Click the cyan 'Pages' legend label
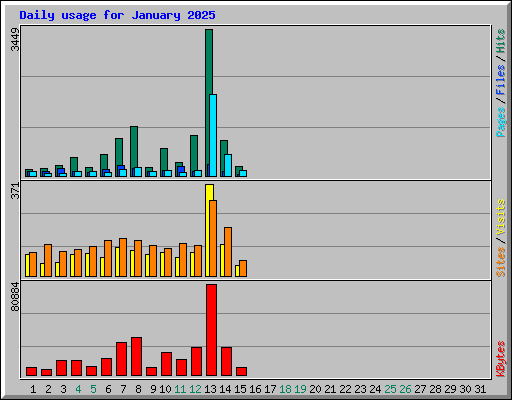The width and height of the screenshot is (512, 400). click(500, 122)
